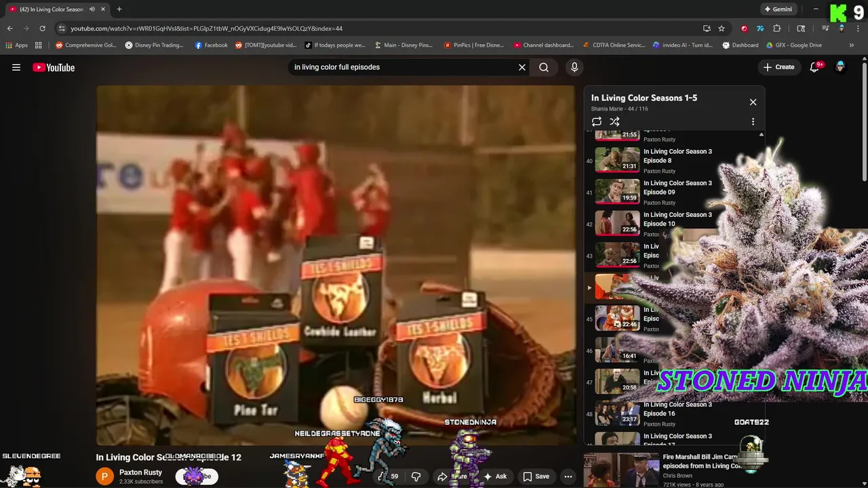Open the Gemini button in title bar
Image resolution: width=868 pixels, height=488 pixels.
(x=778, y=9)
